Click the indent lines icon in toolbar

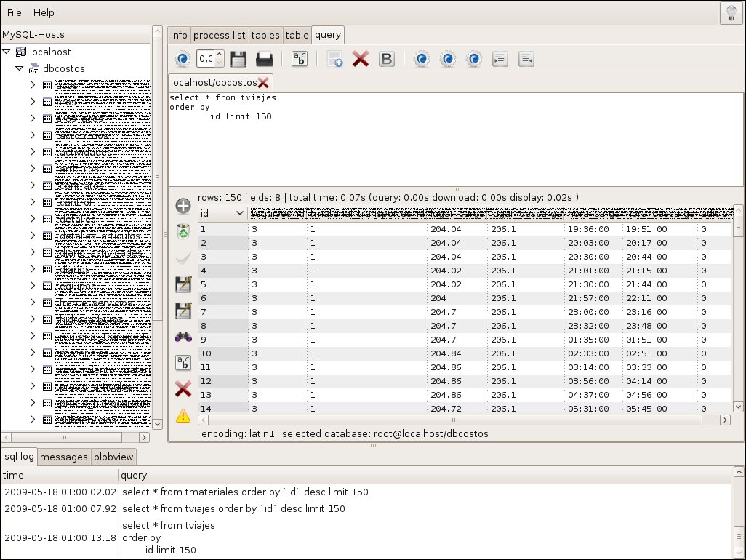(x=500, y=59)
